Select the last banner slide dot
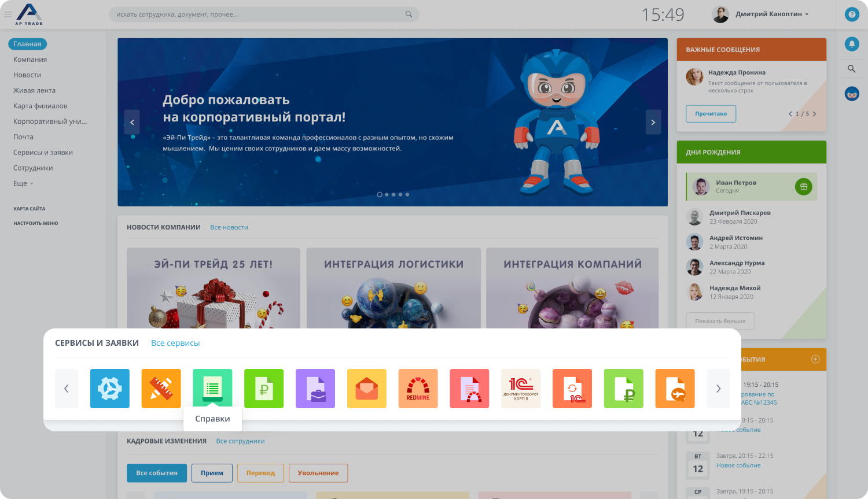 407,195
